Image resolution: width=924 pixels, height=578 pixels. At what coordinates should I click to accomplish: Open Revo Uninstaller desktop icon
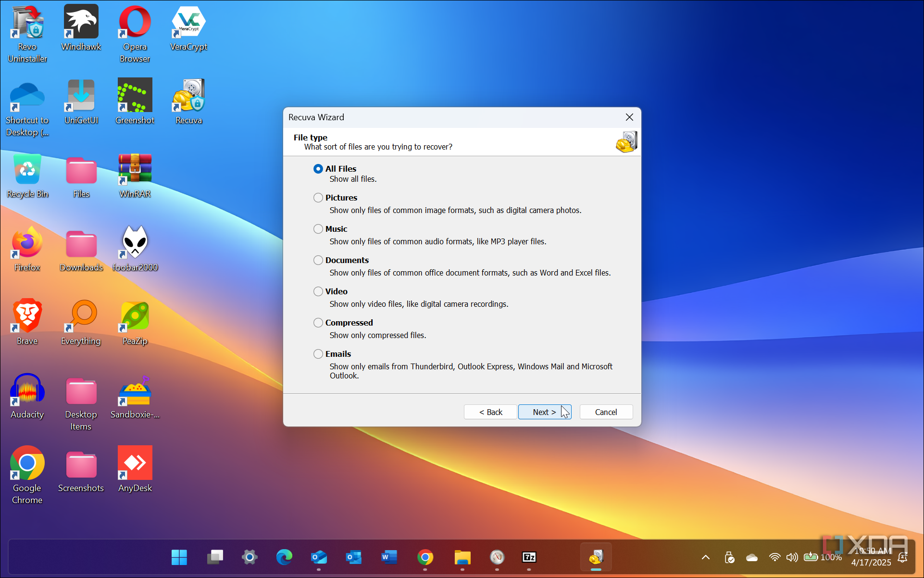[27, 34]
